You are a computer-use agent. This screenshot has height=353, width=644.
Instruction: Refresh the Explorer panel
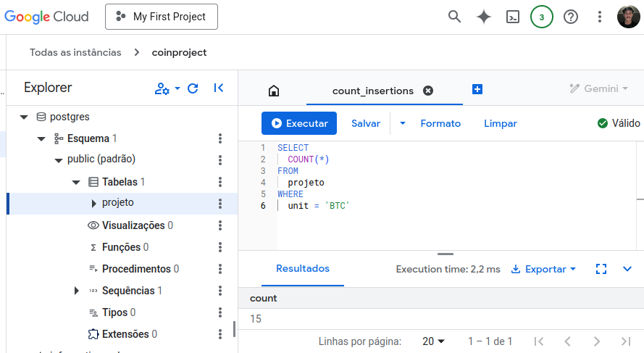[193, 88]
